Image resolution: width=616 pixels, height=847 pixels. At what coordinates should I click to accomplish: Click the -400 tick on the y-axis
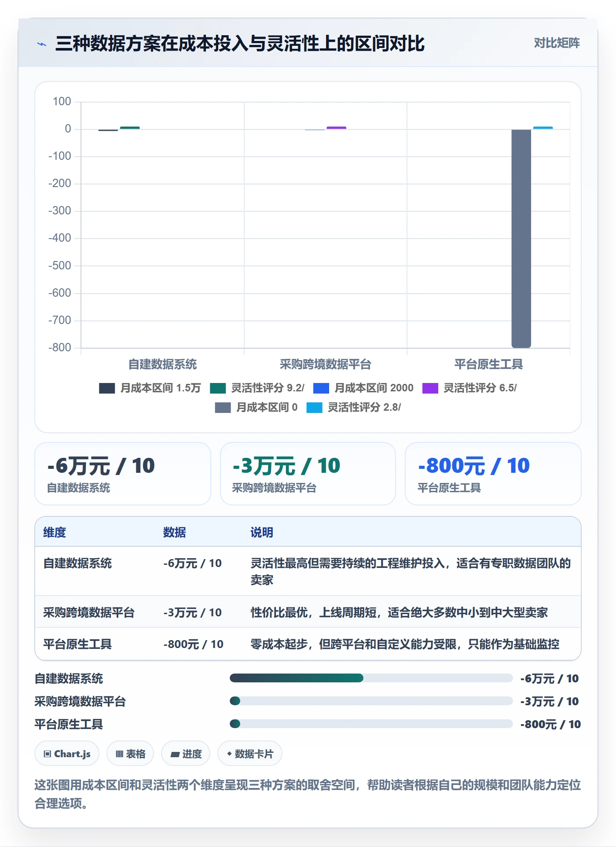(x=60, y=238)
